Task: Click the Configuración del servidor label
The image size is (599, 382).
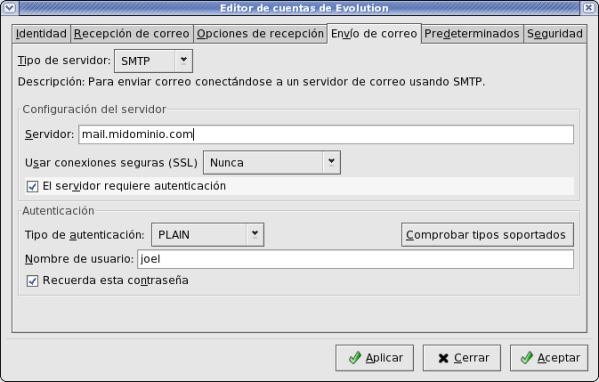Action: click(x=94, y=109)
